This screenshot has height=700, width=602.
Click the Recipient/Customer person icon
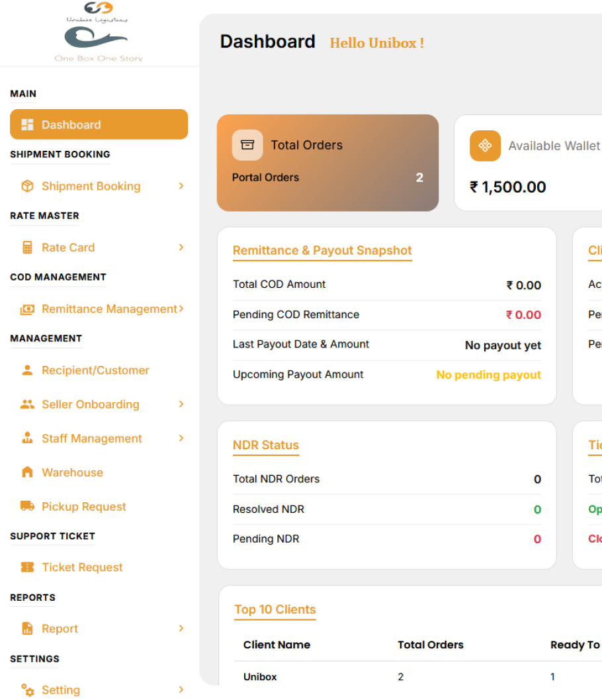click(27, 370)
